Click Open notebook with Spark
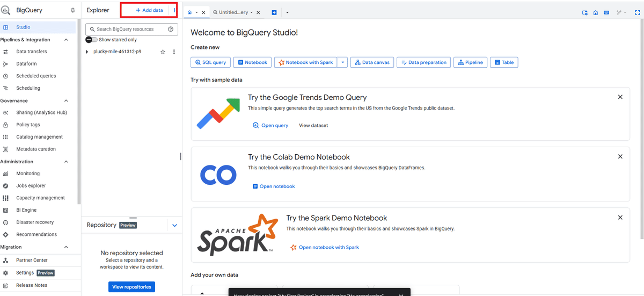Screen dimensions: 644x296 [325, 247]
